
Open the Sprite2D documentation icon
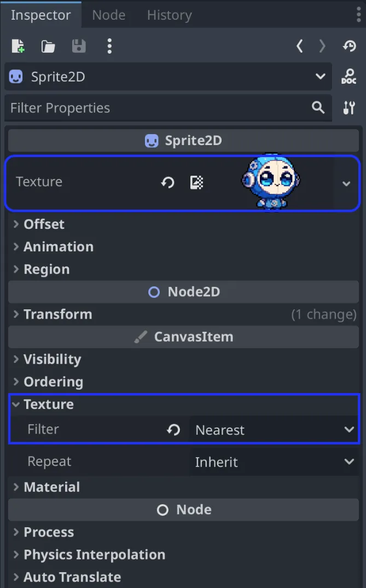[x=348, y=77]
